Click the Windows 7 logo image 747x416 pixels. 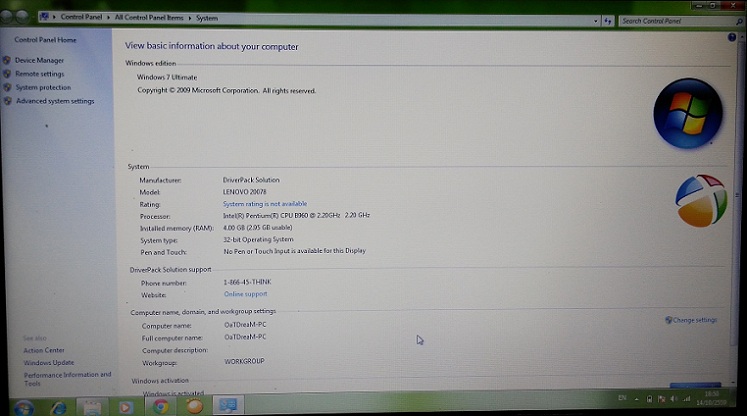[x=688, y=113]
